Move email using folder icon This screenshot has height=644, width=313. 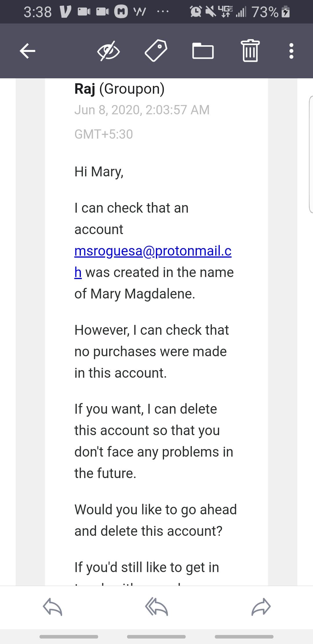tap(203, 51)
